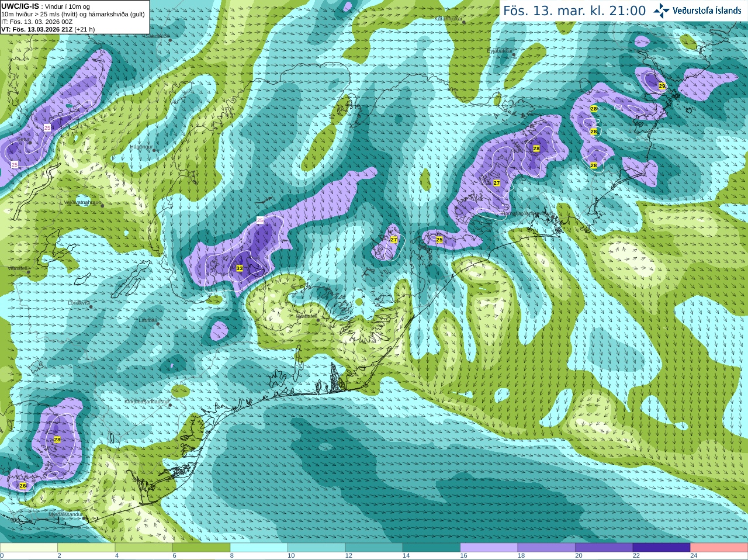The width and height of the screenshot is (748, 560).
Task: Pick the dark indigo 22–24 legend swatch
Action: pyautogui.click(x=662, y=548)
